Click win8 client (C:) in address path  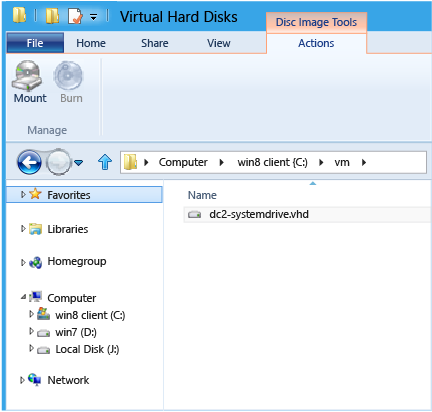pyautogui.click(x=272, y=162)
